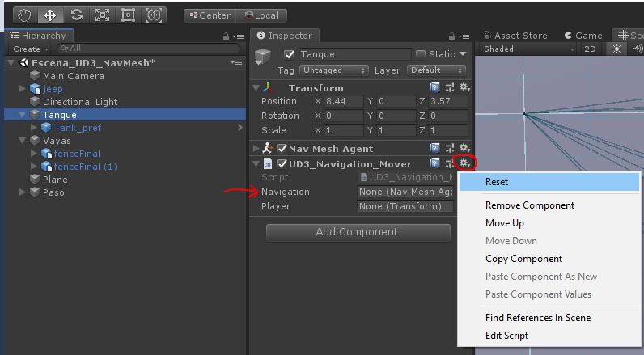Viewport: 644px width, 355px height.
Task: Toggle the Static checkbox
Action: [420, 54]
